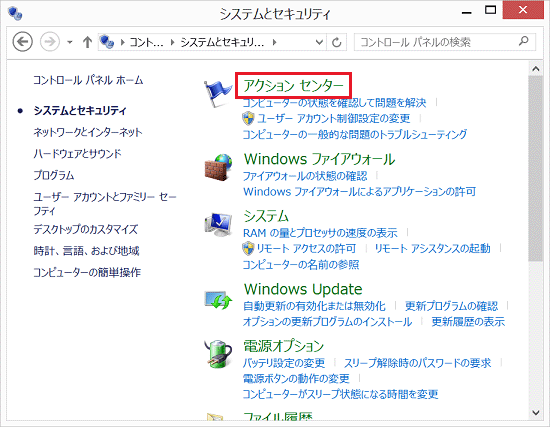The height and width of the screenshot is (427, 550).
Task: Click the System monitor icon
Action: (x=219, y=224)
